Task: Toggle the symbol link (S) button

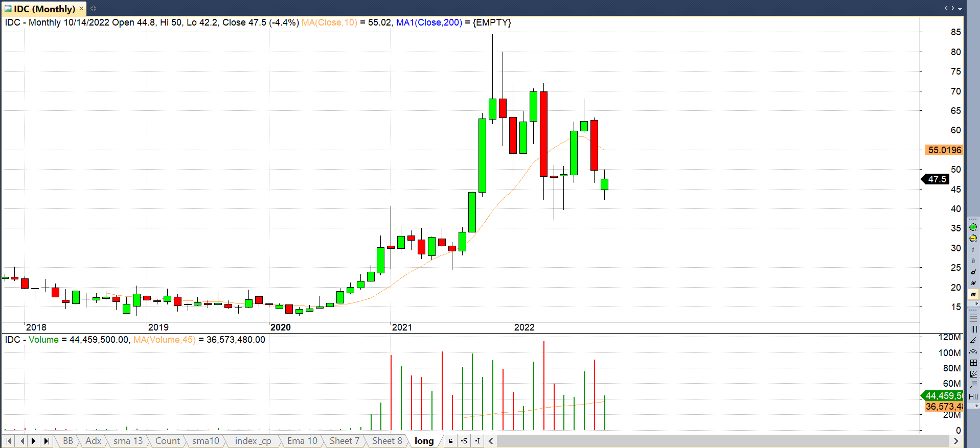Action: point(464,441)
